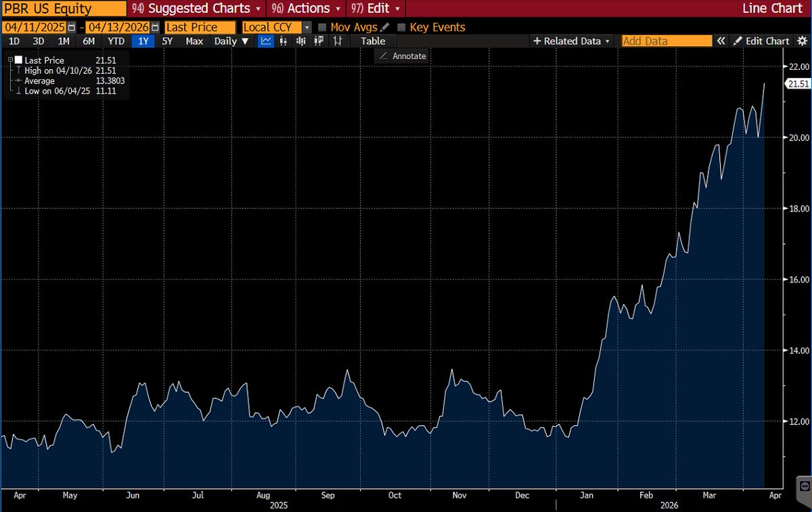Image resolution: width=812 pixels, height=512 pixels.
Task: Click the Add Data input field
Action: 667,41
